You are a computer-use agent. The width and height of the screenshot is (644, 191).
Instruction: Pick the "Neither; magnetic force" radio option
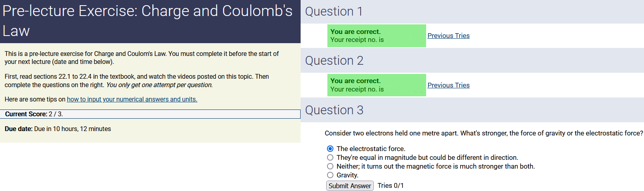pyautogui.click(x=330, y=166)
